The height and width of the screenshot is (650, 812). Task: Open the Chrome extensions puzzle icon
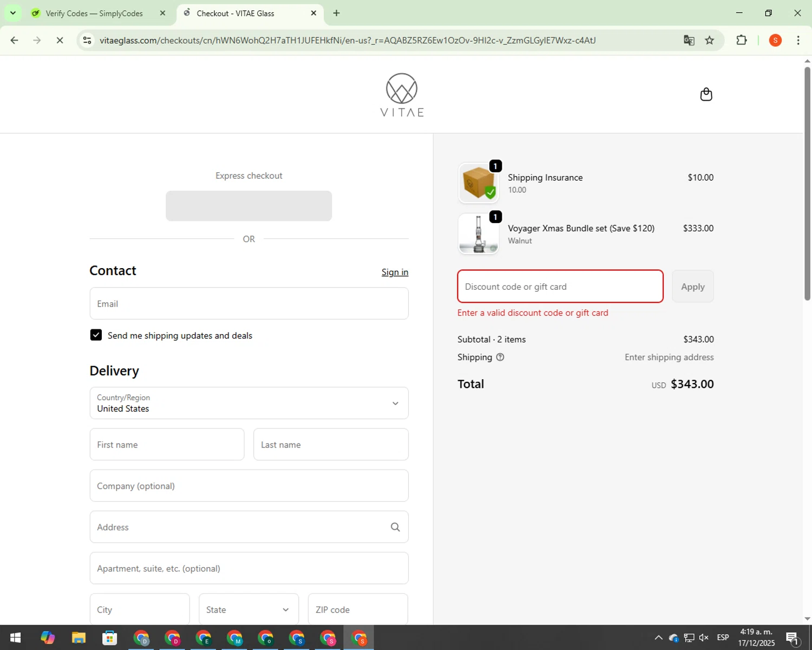click(x=742, y=40)
